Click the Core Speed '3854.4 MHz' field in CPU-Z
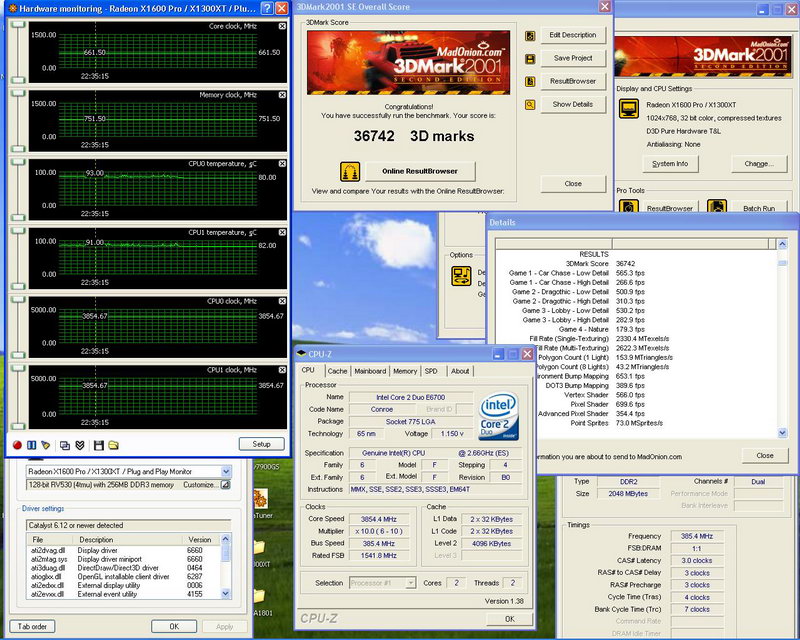800x640 pixels. pos(379,519)
